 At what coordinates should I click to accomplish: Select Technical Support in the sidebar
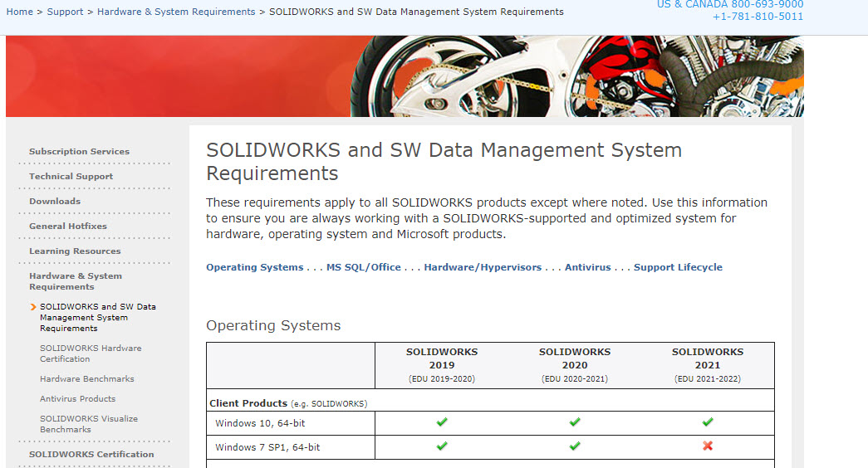[71, 177]
